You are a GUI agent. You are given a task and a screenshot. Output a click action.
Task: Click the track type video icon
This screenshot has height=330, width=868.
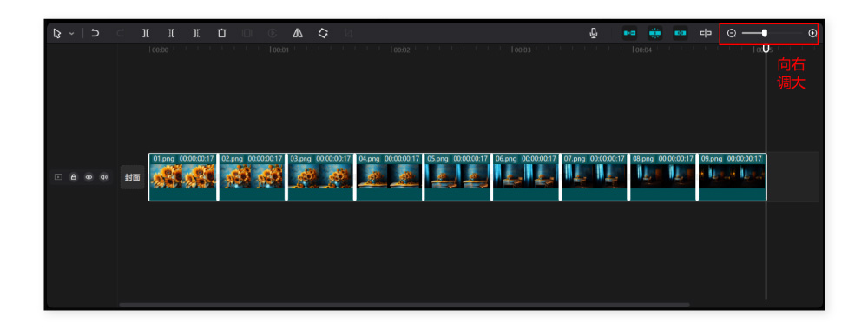pyautogui.click(x=58, y=177)
